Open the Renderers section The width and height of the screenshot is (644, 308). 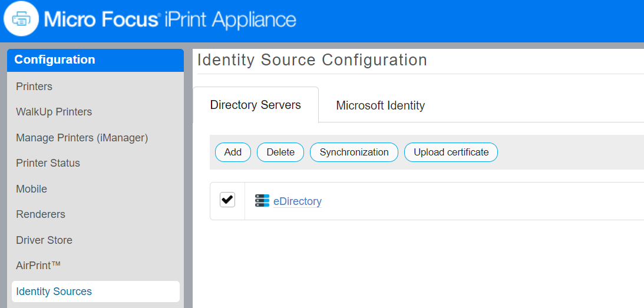pyautogui.click(x=41, y=214)
